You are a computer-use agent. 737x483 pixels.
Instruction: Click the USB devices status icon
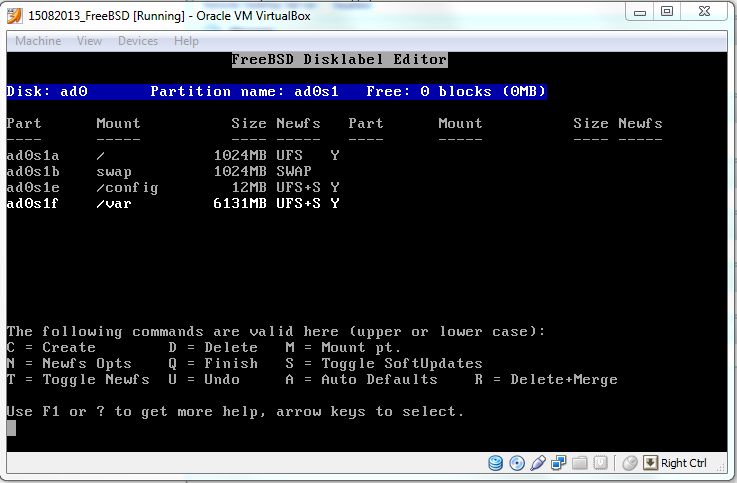tap(538, 463)
